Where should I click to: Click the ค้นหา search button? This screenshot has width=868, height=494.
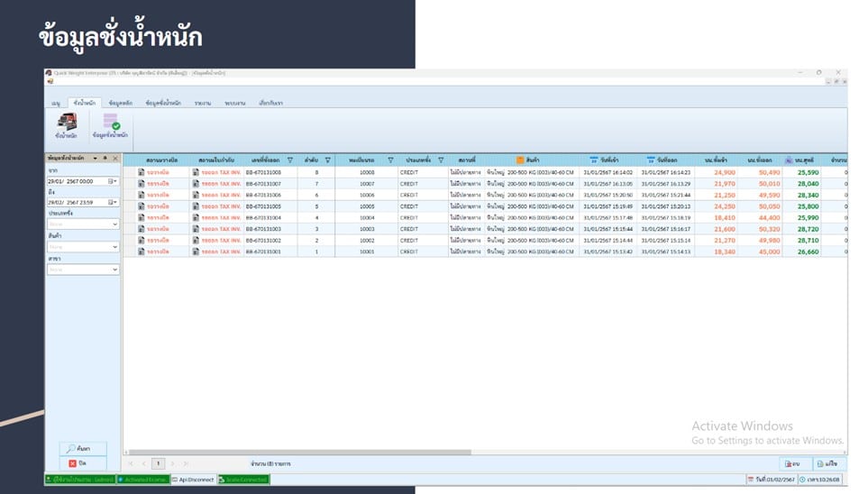click(83, 449)
